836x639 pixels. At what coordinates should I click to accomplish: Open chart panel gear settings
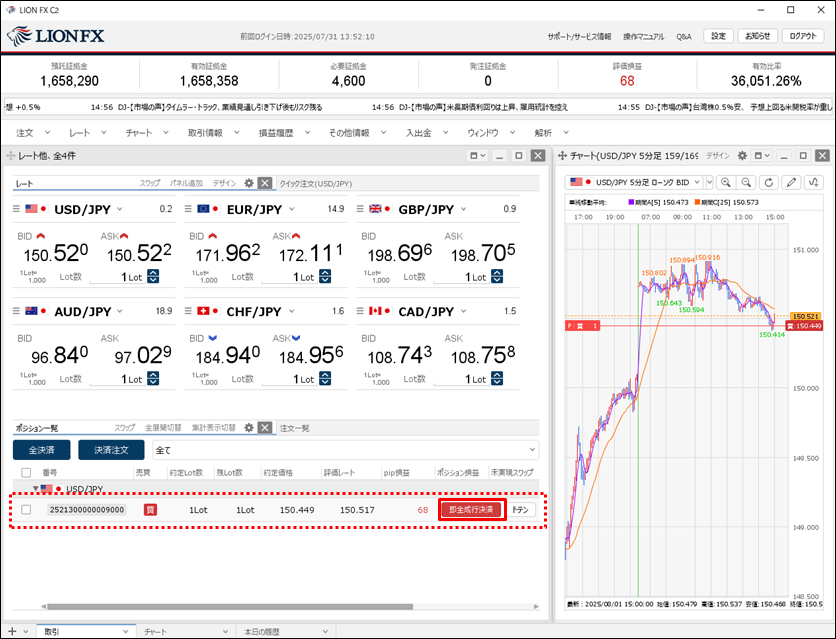click(742, 156)
